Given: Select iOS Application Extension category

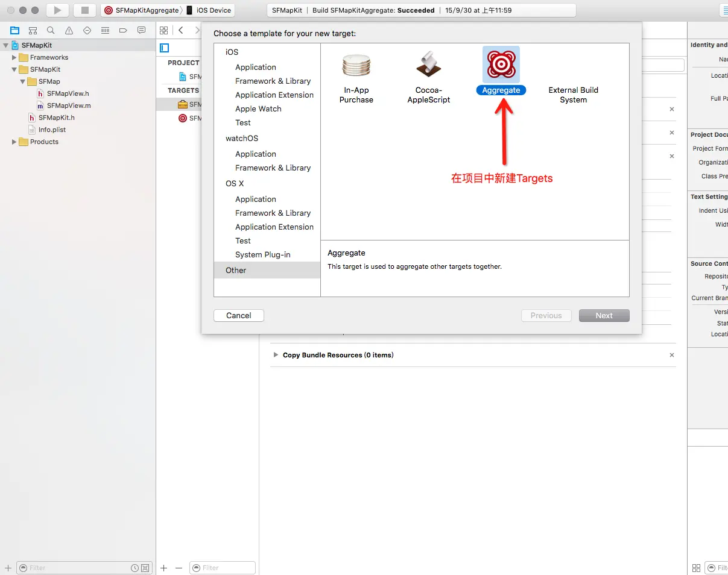Looking at the screenshot, I should 274,95.
